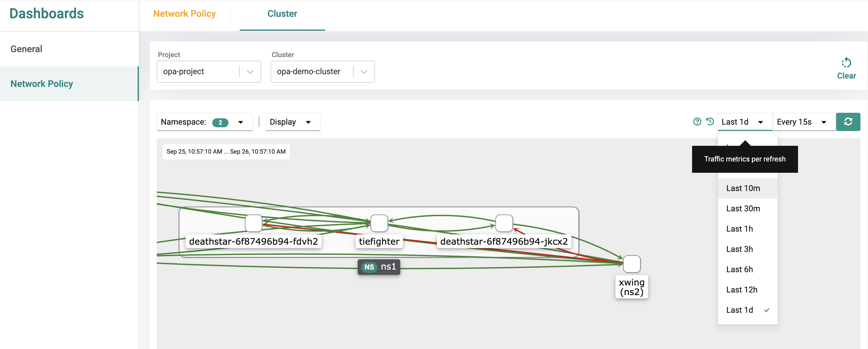Switch to the Cluster tab
The width and height of the screenshot is (868, 349).
282,14
